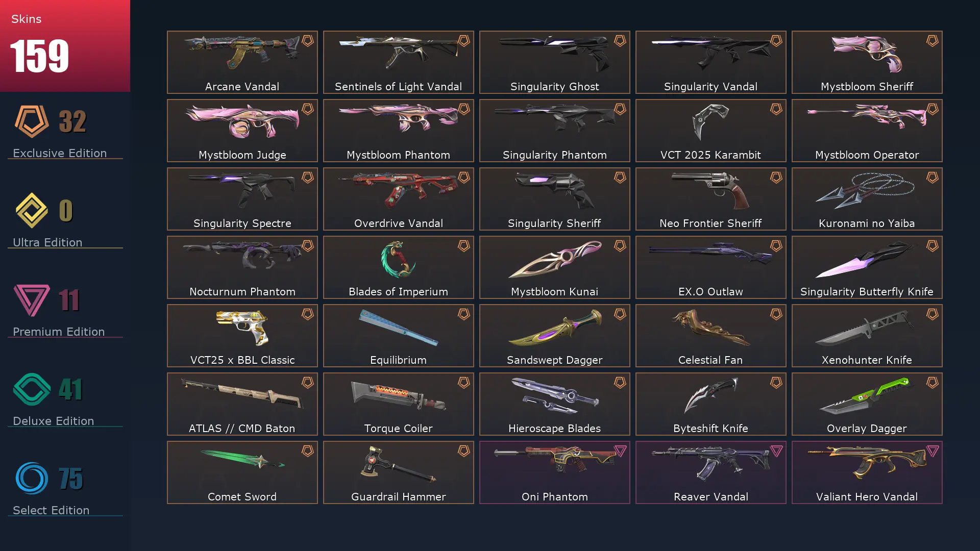Screen dimensions: 980x551
Task: Select the VCT 2025 Karambit skin
Action: 710,131
